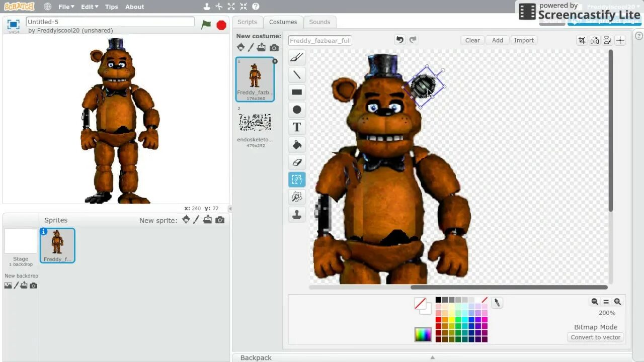The width and height of the screenshot is (644, 362).
Task: Select the Remove background wand tool
Action: pyautogui.click(x=297, y=197)
